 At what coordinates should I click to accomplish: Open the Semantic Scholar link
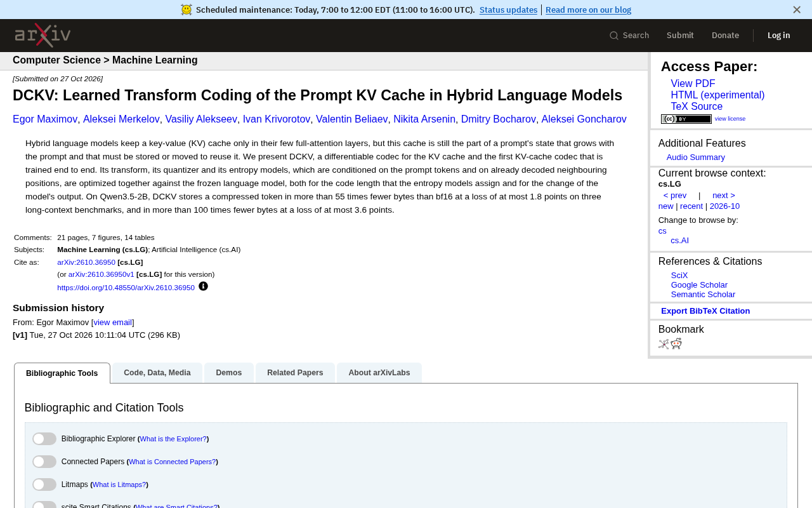click(x=703, y=295)
